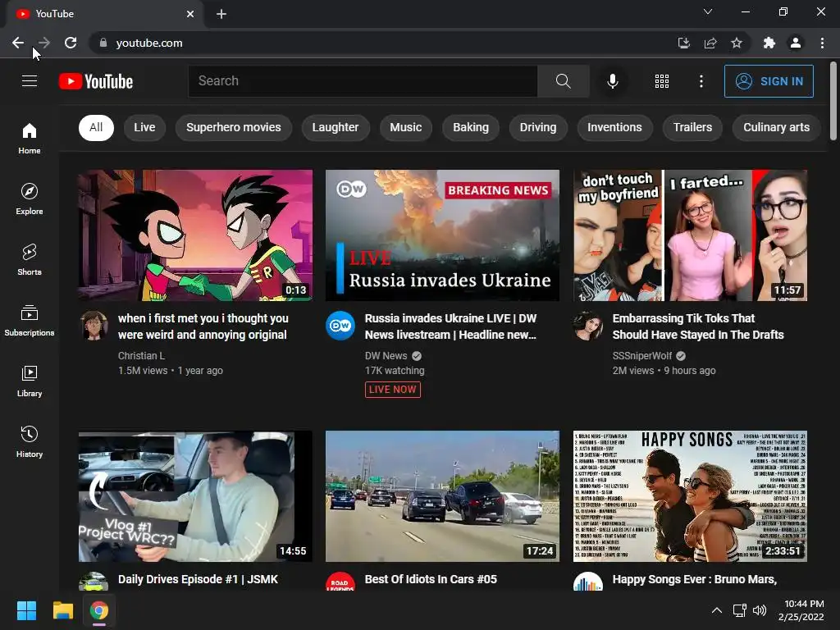Click the SIGN IN button
840x630 pixels.
pos(769,81)
